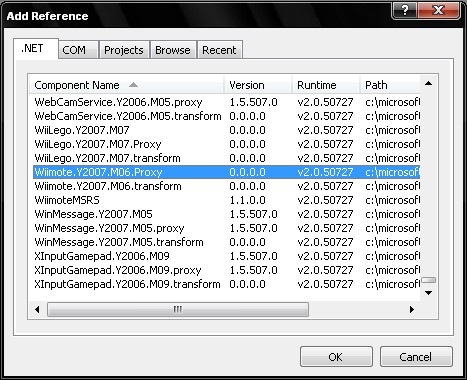Confirm with the OK button

tap(336, 357)
